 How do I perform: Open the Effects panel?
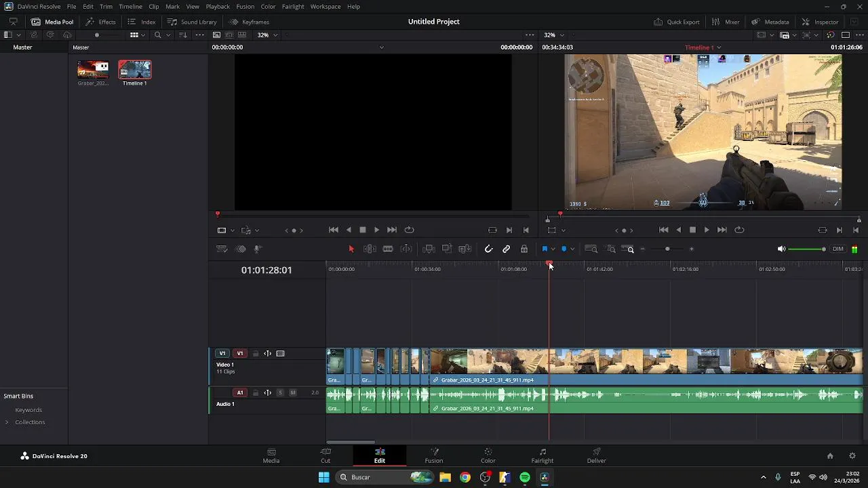pyautogui.click(x=100, y=22)
